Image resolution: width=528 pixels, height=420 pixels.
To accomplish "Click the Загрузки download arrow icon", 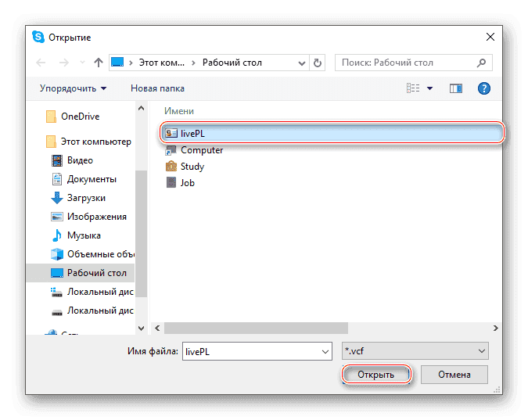I will (x=57, y=198).
